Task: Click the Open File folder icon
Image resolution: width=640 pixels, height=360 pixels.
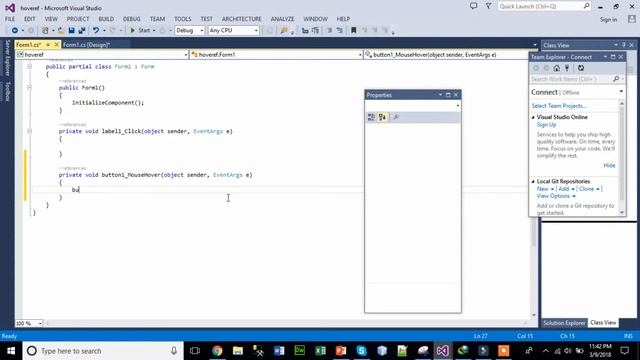Action: click(x=61, y=31)
